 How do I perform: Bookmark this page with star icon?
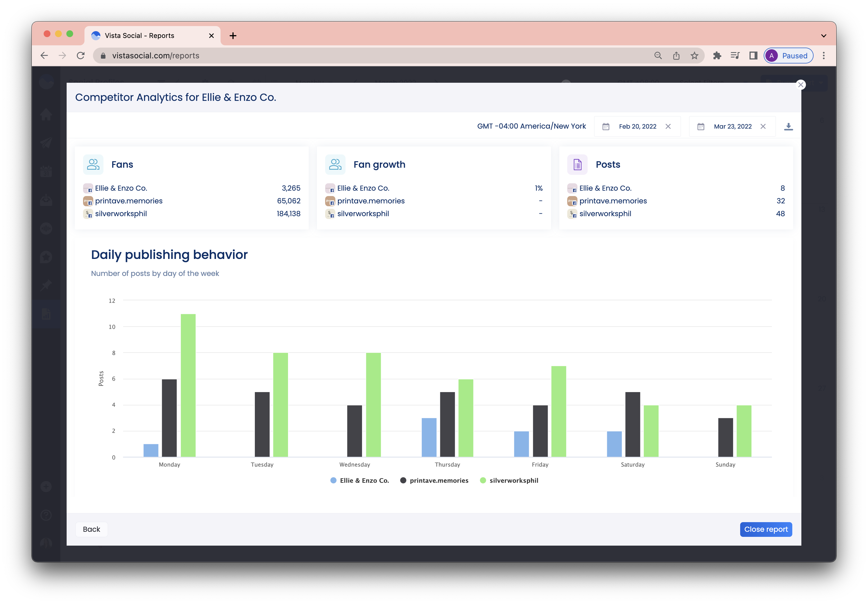694,56
